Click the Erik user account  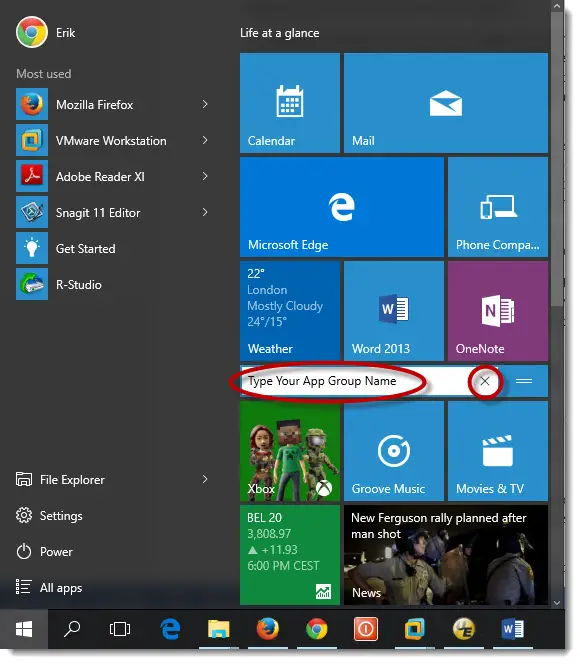[46, 32]
